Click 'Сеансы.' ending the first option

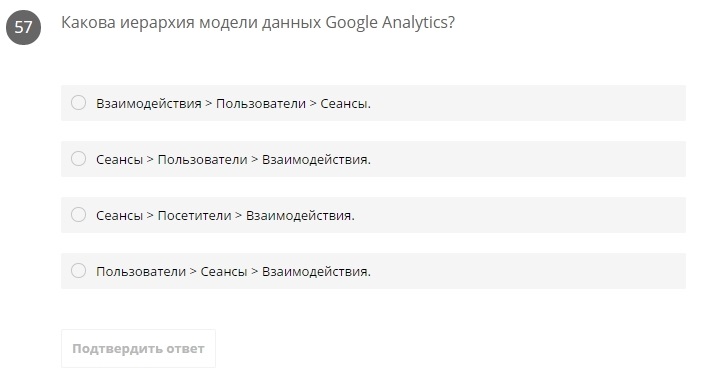[x=345, y=103]
